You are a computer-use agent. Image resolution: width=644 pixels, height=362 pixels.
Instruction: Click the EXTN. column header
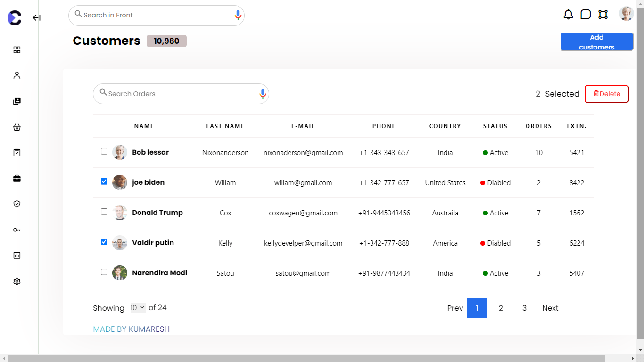(x=577, y=126)
